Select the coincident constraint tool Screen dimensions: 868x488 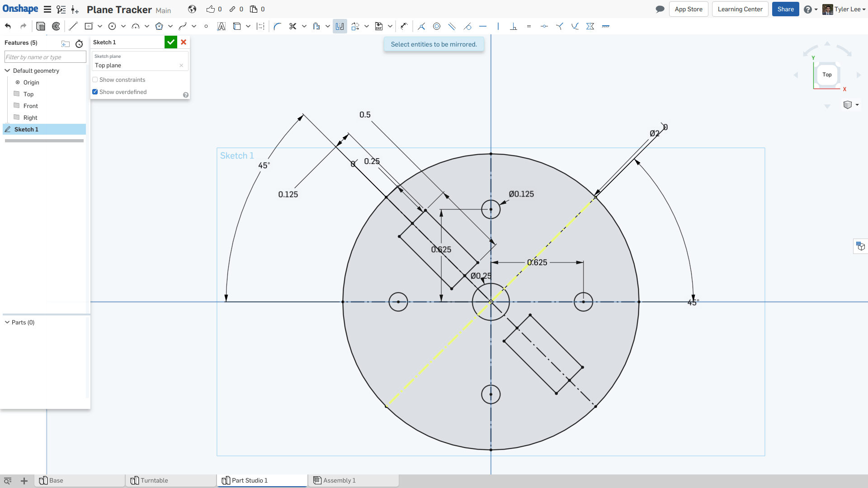point(421,26)
